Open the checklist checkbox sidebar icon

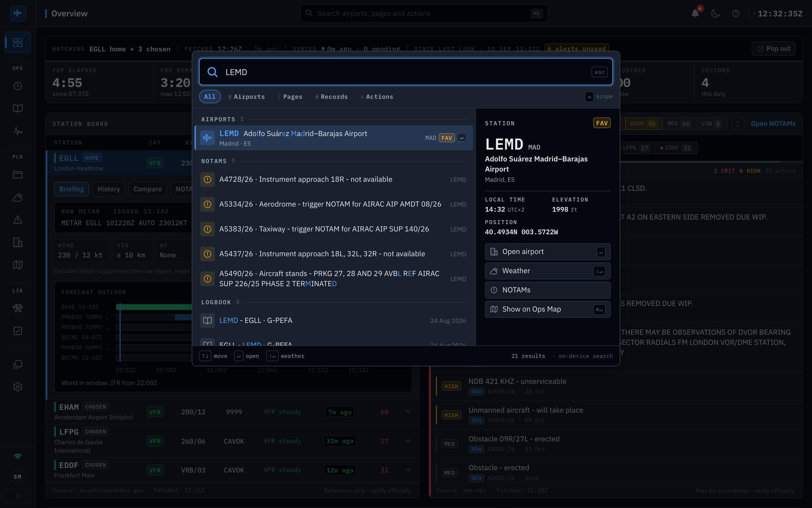pos(18,331)
